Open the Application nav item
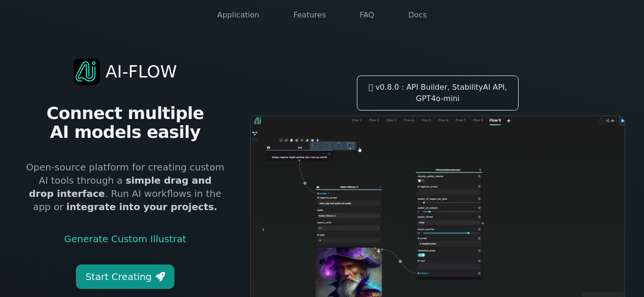This screenshot has height=297, width=644. click(238, 15)
